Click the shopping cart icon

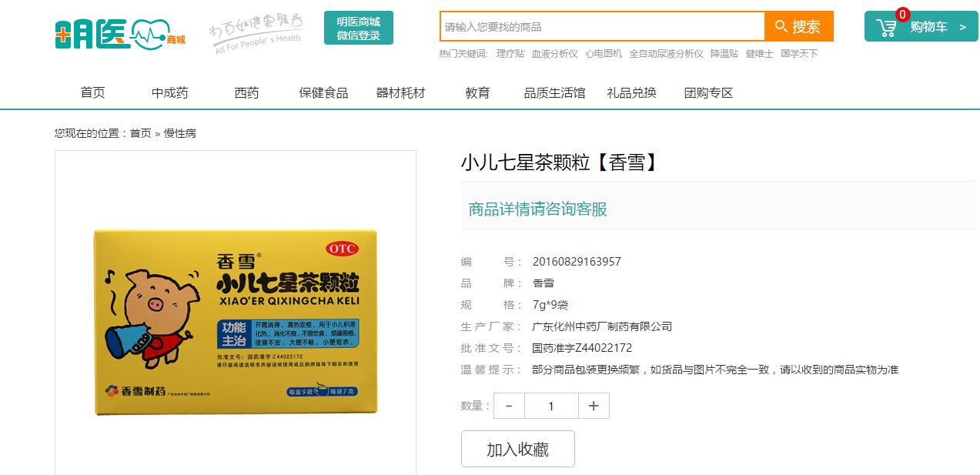pyautogui.click(x=886, y=28)
